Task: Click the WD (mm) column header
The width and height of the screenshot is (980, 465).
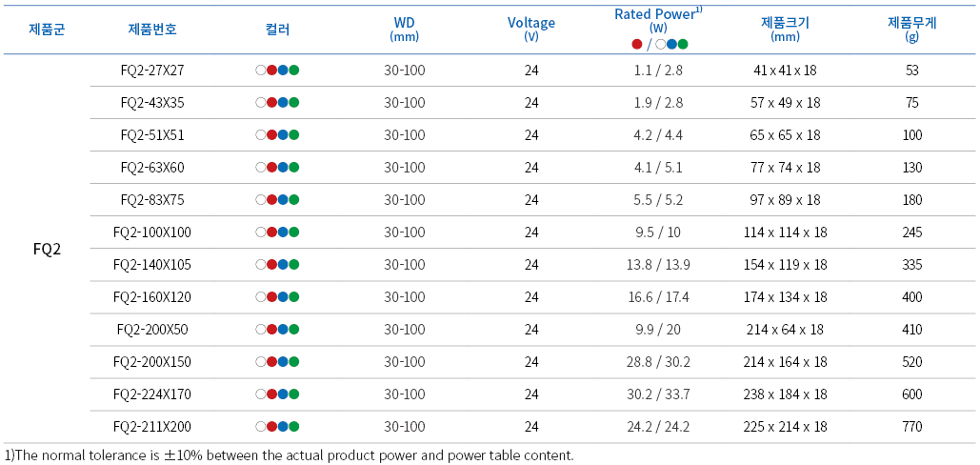Action: coord(404,29)
